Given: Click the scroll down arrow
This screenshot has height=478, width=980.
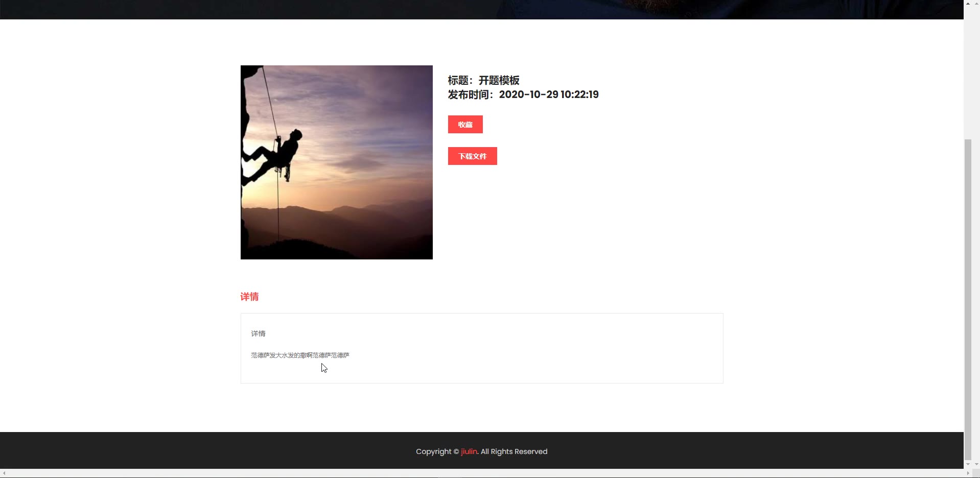Looking at the screenshot, I should (968, 464).
